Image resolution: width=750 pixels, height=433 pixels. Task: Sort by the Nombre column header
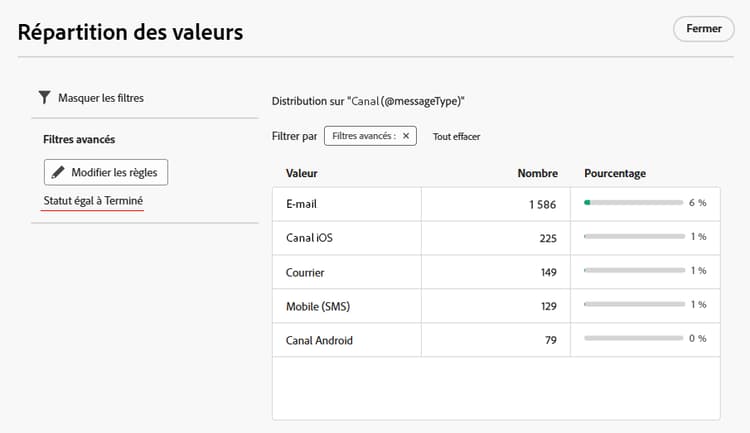pos(537,174)
